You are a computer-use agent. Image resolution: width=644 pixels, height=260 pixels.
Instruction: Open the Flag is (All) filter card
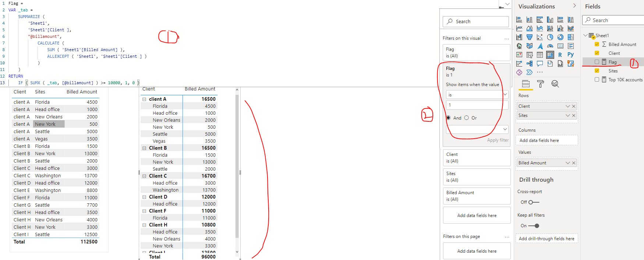476,52
